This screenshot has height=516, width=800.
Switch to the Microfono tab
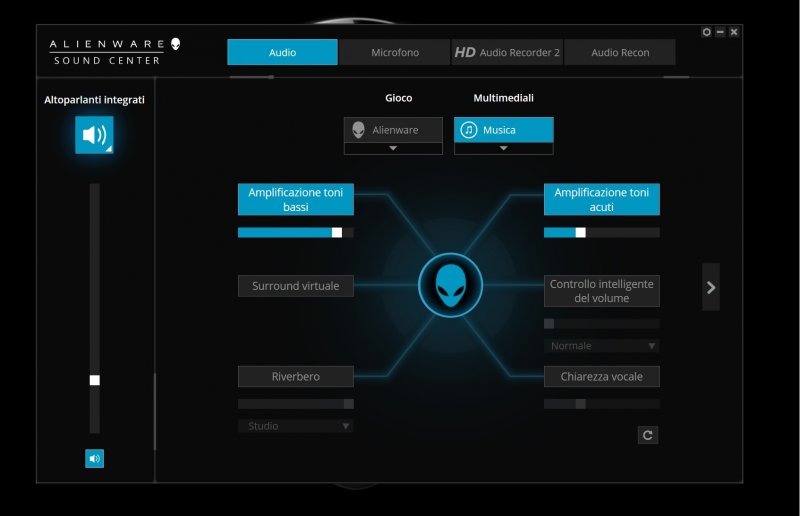pos(395,53)
